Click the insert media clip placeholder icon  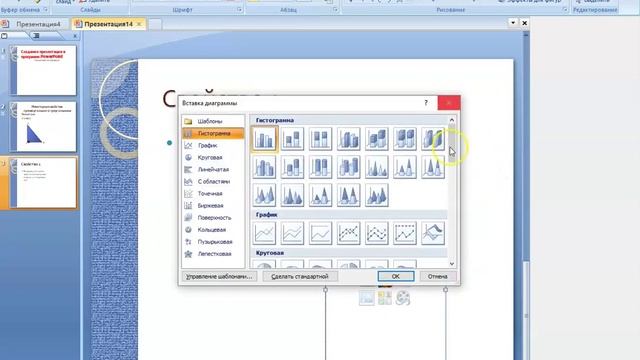click(402, 298)
